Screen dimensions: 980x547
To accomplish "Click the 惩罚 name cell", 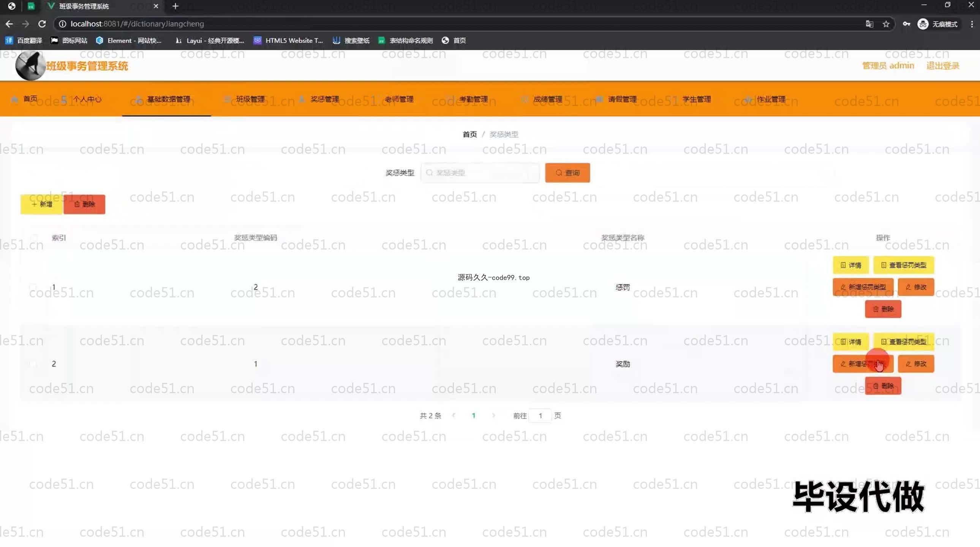I will pos(623,287).
